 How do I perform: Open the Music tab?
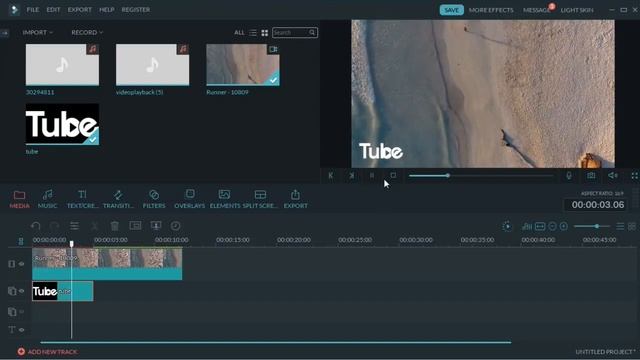click(x=47, y=199)
